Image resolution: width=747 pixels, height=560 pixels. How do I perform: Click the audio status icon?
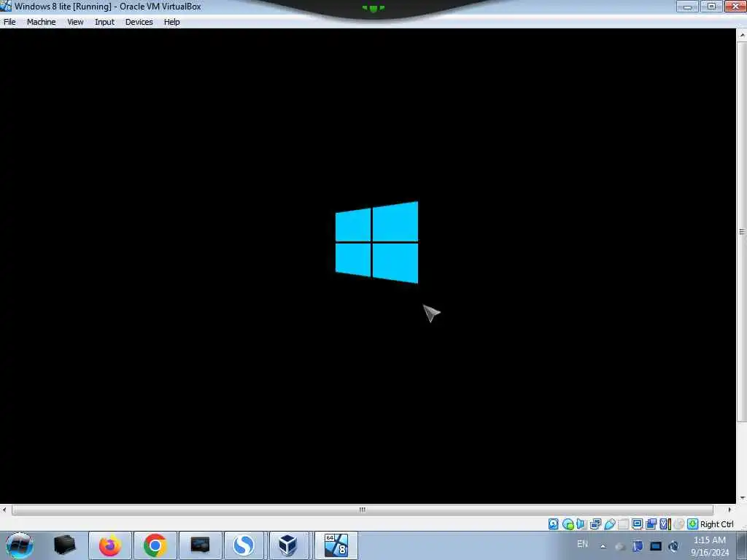pyautogui.click(x=581, y=524)
